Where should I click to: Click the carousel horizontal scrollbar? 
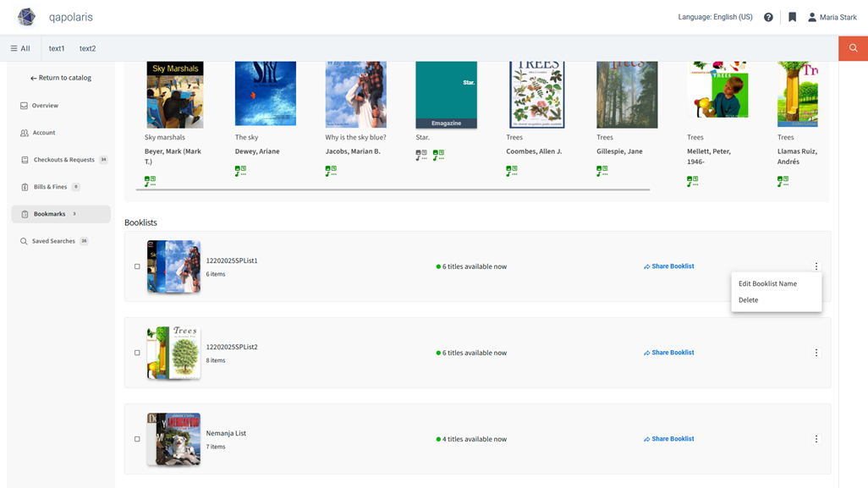(x=393, y=189)
